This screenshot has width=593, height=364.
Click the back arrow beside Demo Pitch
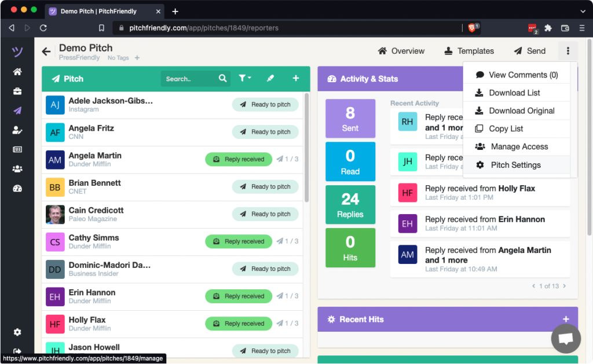[46, 52]
